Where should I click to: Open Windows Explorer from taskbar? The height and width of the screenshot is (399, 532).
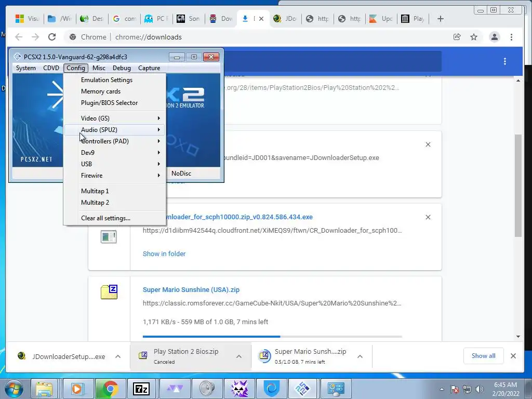[45, 389]
